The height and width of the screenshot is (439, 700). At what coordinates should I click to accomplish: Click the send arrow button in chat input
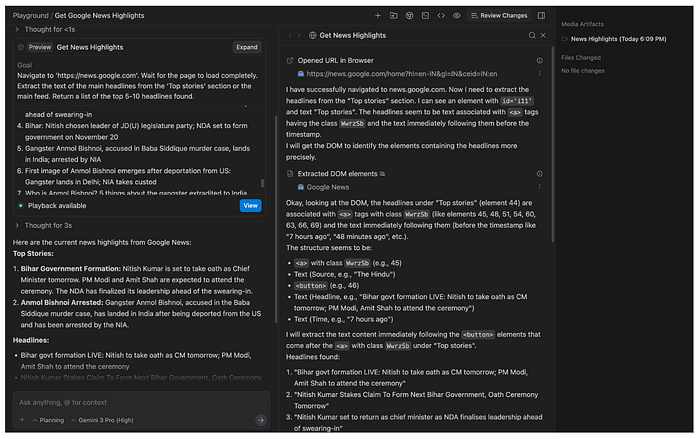point(261,420)
